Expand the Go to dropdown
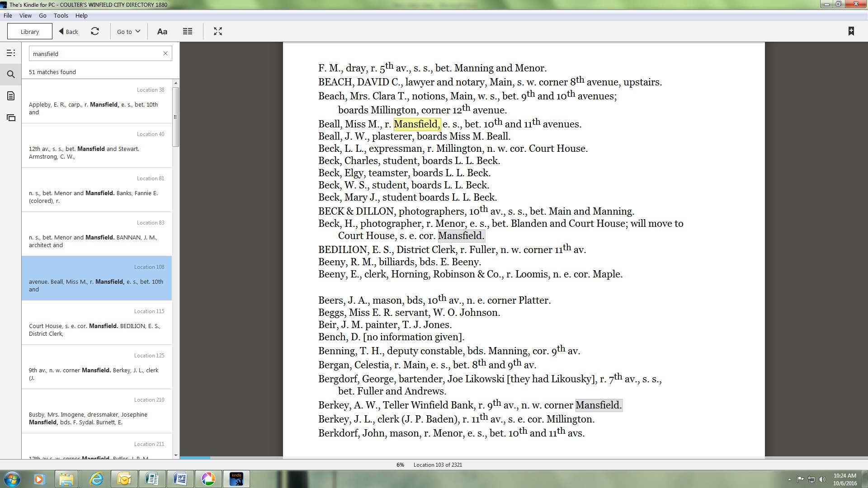This screenshot has width=868, height=488. point(128,31)
